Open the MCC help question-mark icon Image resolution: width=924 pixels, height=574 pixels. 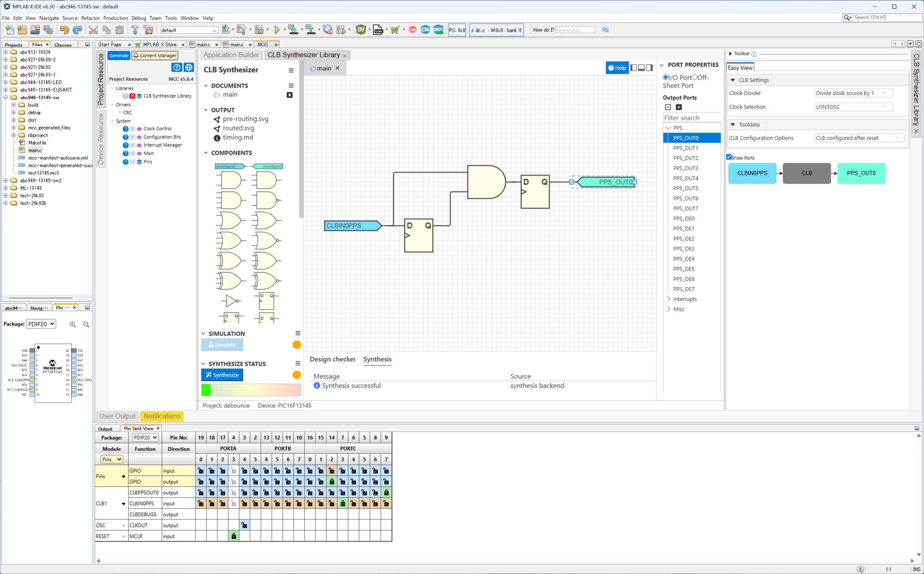[177, 68]
